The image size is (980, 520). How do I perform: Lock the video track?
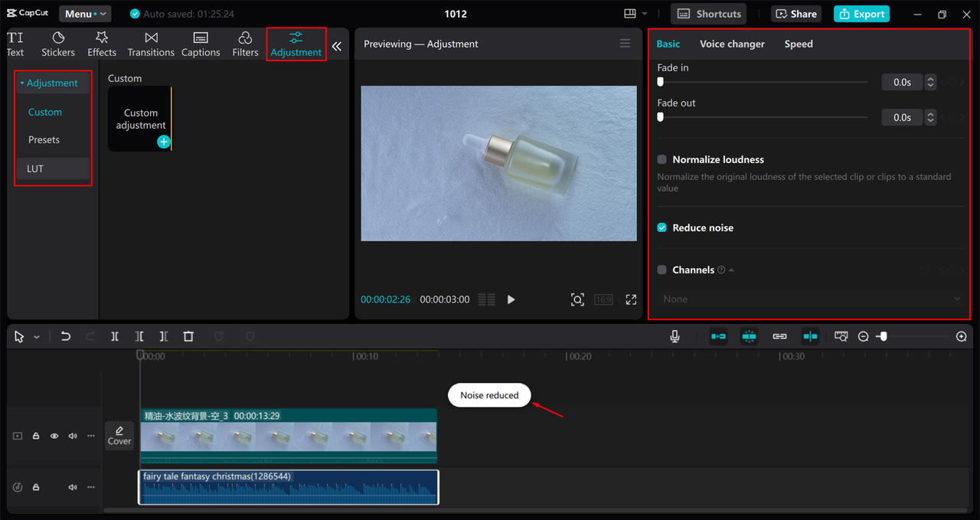(x=35, y=436)
